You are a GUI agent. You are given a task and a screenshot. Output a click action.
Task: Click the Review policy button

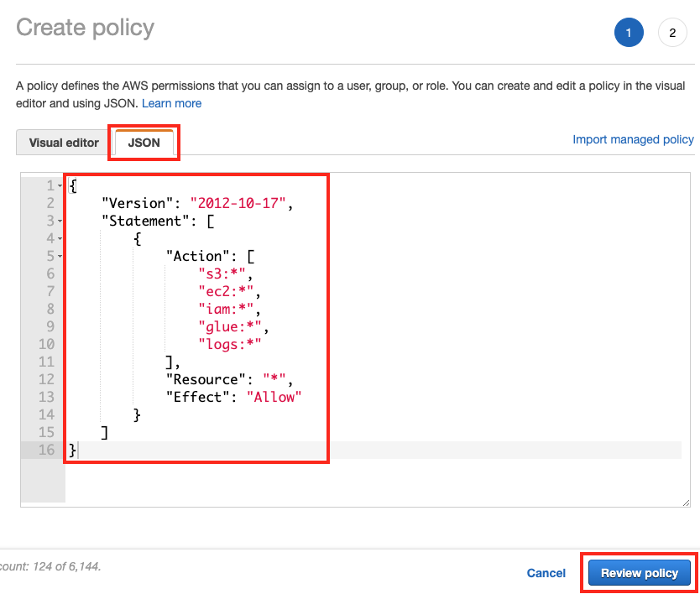point(640,573)
